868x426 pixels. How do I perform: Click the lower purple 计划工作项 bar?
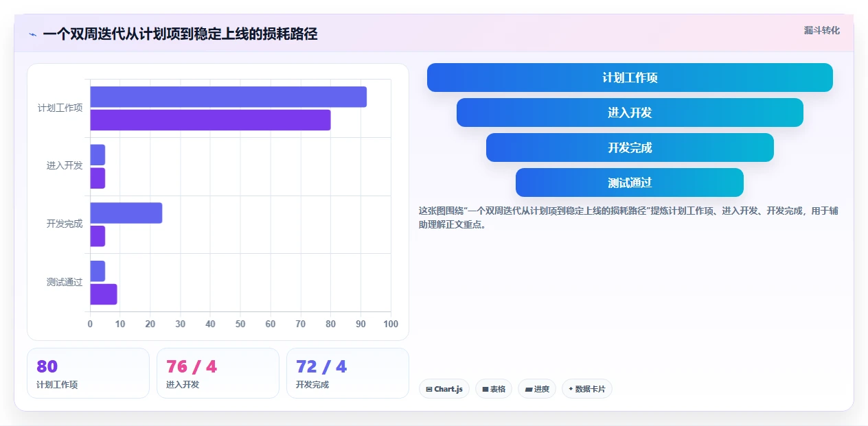coord(210,120)
